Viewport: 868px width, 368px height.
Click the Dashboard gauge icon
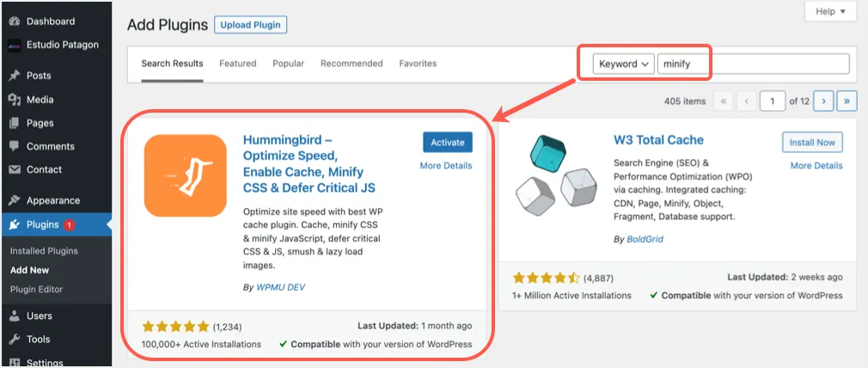click(14, 21)
